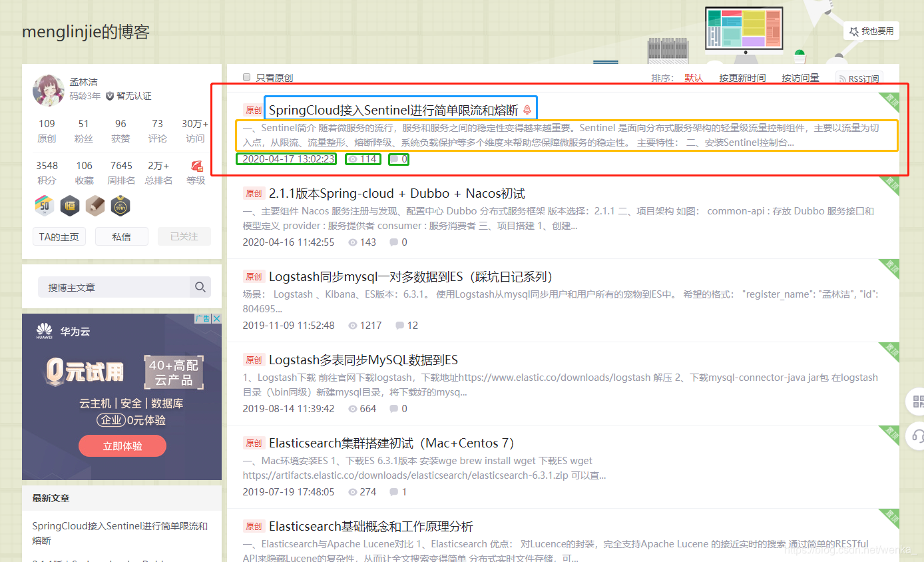Screen dimensions: 924x562
Task: Sort posts by 按访问量
Action: [800, 78]
